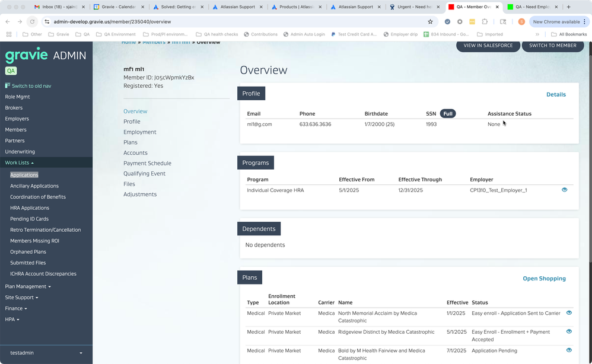Collapse the Work Lists menu
This screenshot has width=592, height=364.
(x=19, y=162)
